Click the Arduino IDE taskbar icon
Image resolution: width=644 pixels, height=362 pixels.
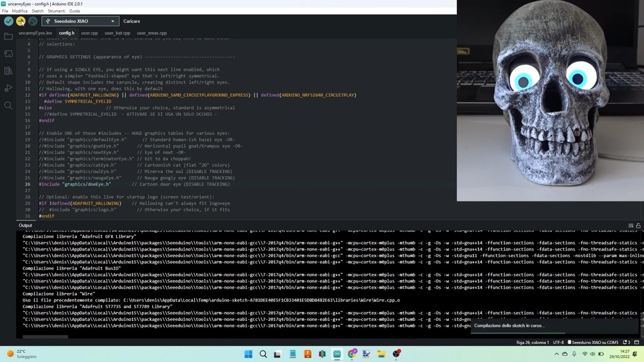(x=337, y=354)
